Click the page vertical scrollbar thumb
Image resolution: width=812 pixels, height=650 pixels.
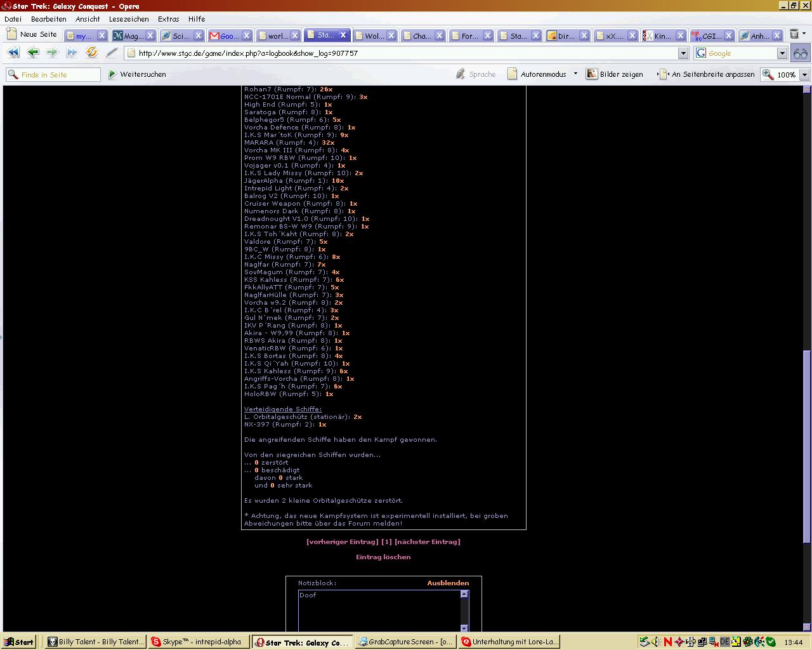coord(807,446)
